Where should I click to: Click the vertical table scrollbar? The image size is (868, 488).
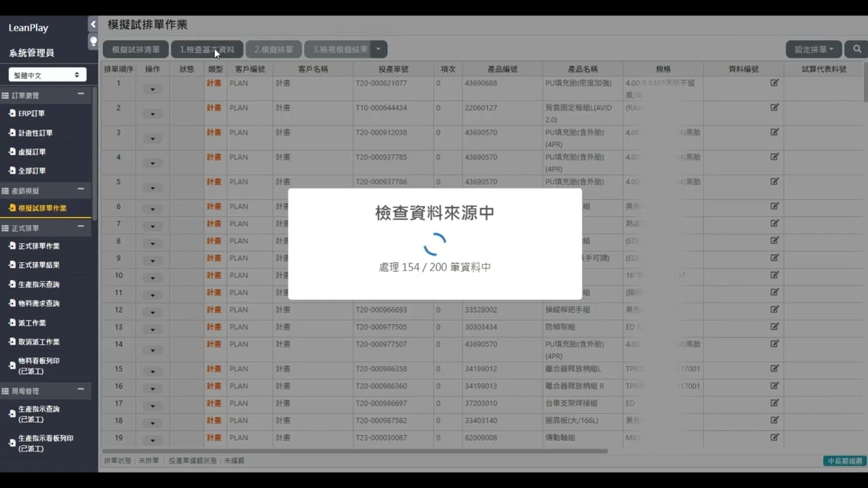pos(867,81)
